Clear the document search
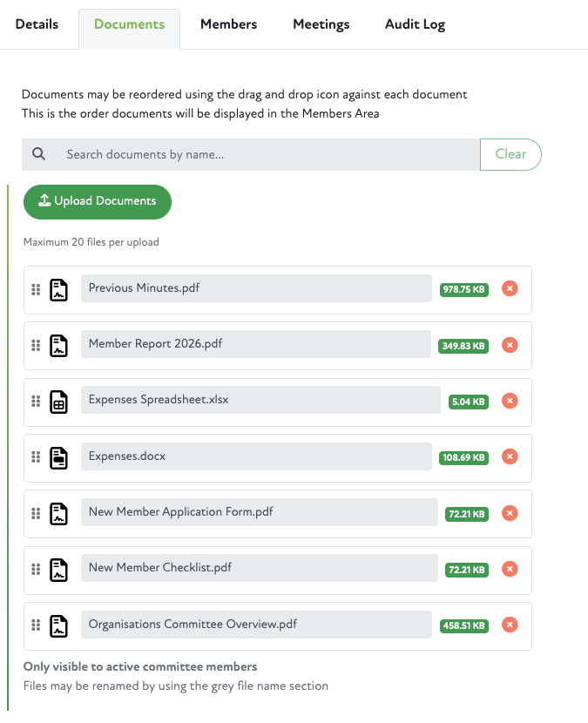The height and width of the screenshot is (723, 588). (x=510, y=154)
